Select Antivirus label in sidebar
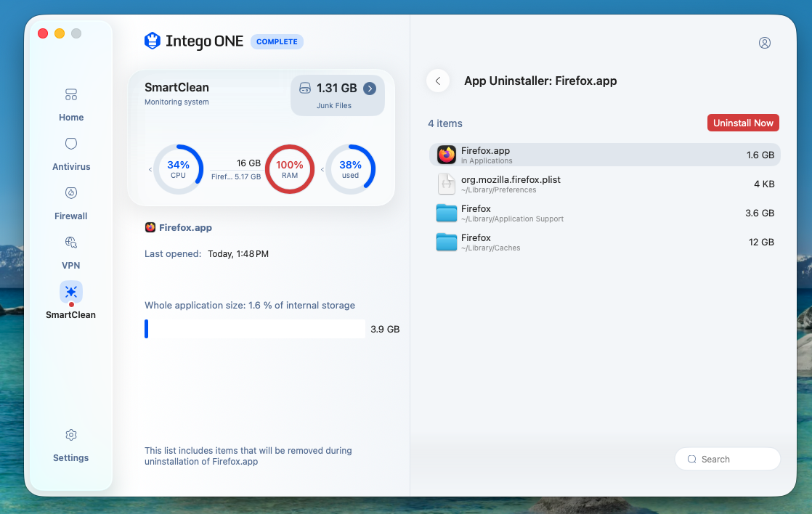 71,167
